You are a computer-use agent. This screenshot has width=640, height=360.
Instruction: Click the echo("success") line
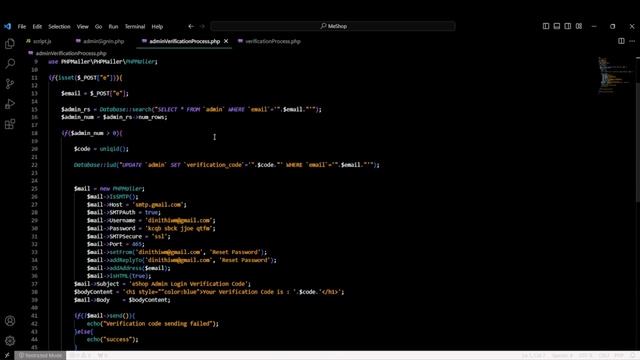(113, 340)
